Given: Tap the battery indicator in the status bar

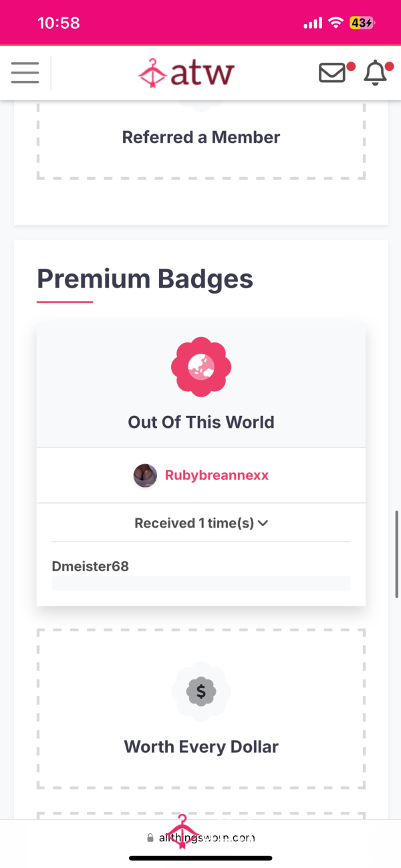Looking at the screenshot, I should coord(362,23).
